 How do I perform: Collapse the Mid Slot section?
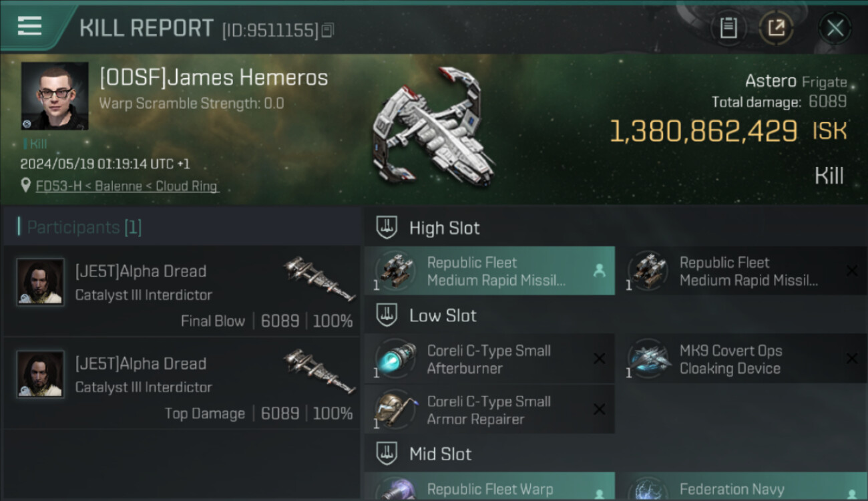387,454
